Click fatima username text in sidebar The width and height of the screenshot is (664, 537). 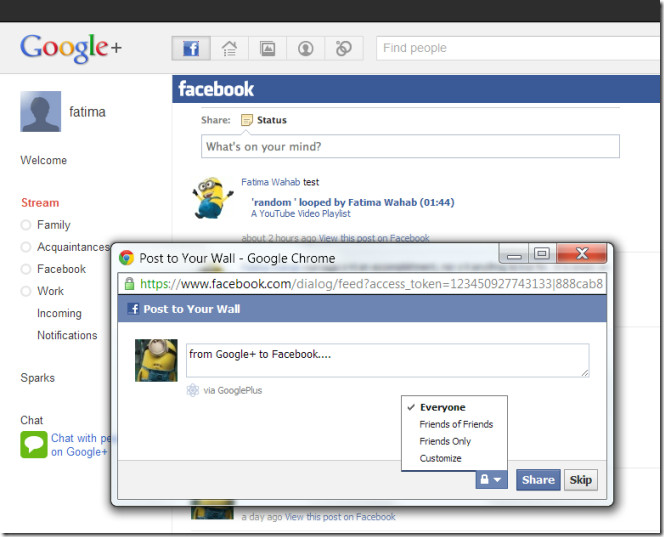pos(87,112)
